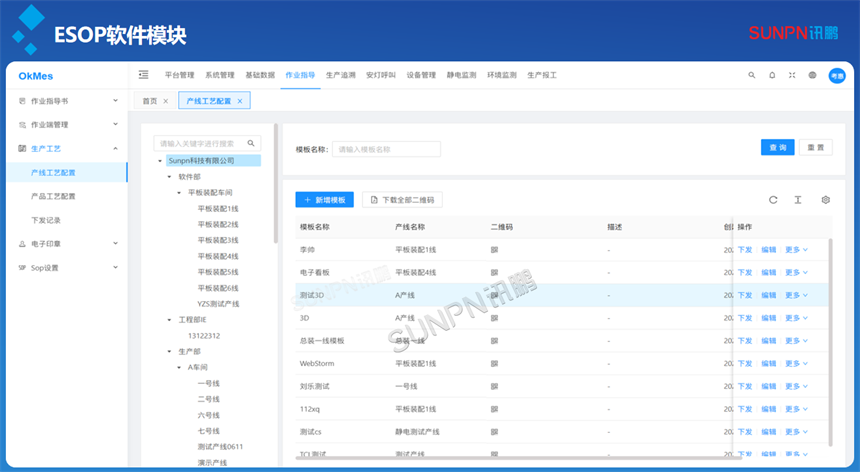Image resolution: width=860 pixels, height=472 pixels.
Task: Click 编辑 link in the 3D row
Action: pos(769,318)
